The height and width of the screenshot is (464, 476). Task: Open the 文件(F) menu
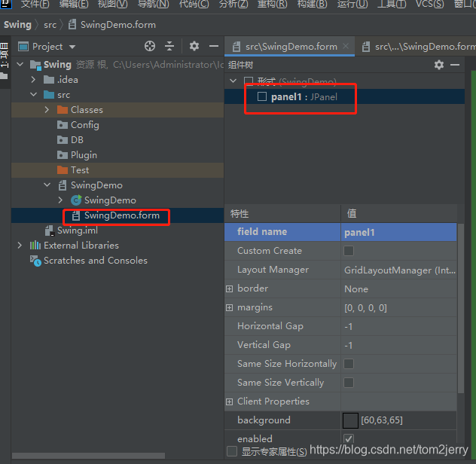(35, 4)
